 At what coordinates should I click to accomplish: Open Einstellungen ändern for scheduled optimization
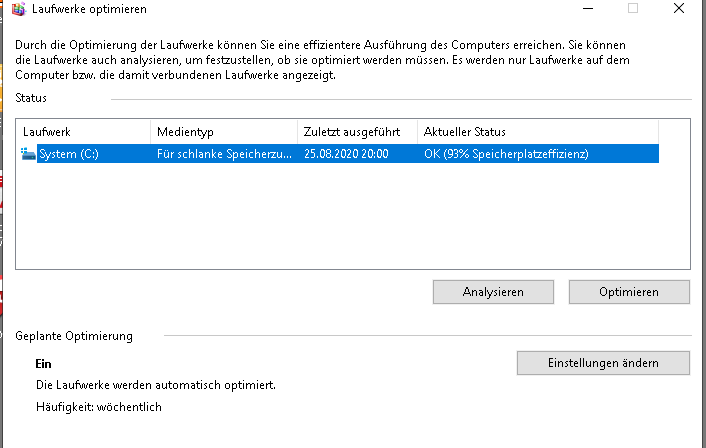tap(603, 362)
